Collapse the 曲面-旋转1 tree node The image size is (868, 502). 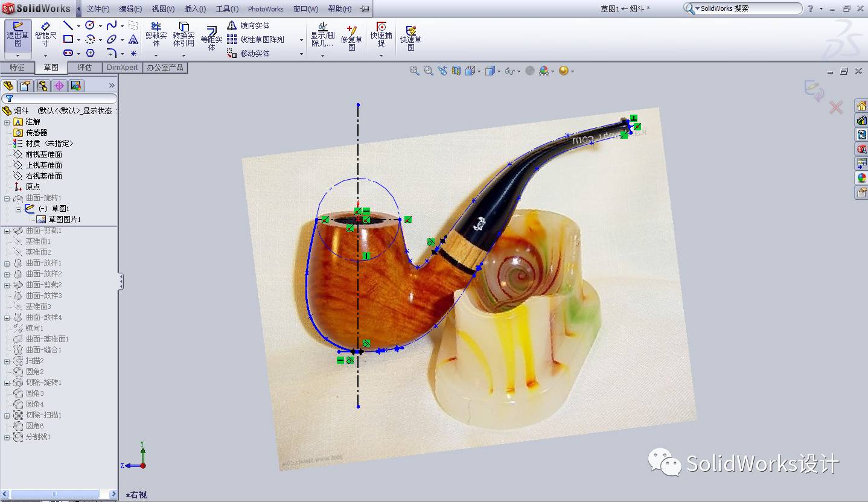(x=7, y=198)
